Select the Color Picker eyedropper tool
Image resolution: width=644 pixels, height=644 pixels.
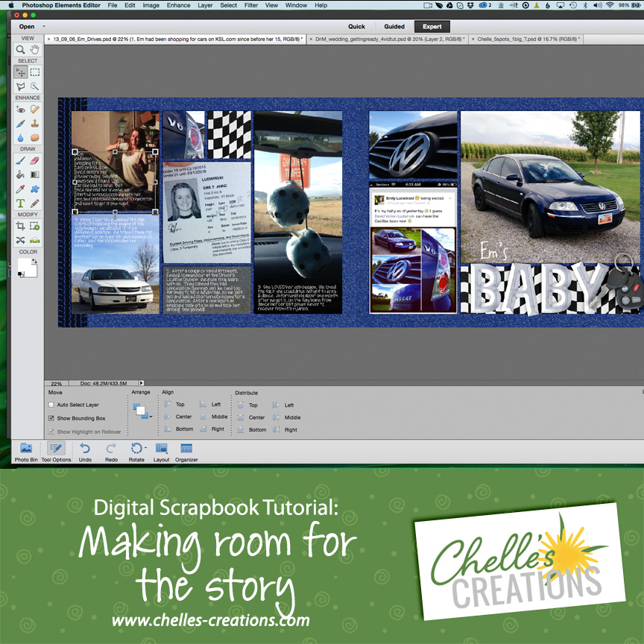[20, 189]
